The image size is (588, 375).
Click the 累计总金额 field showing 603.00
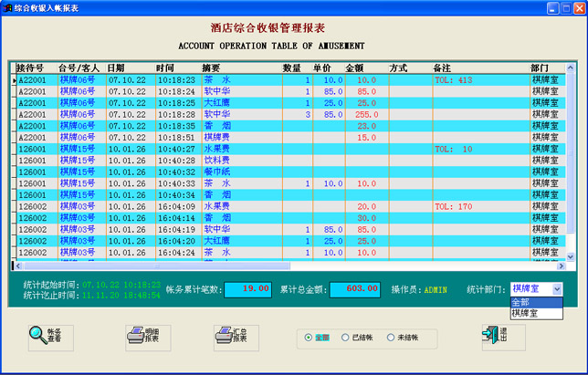coord(354,288)
